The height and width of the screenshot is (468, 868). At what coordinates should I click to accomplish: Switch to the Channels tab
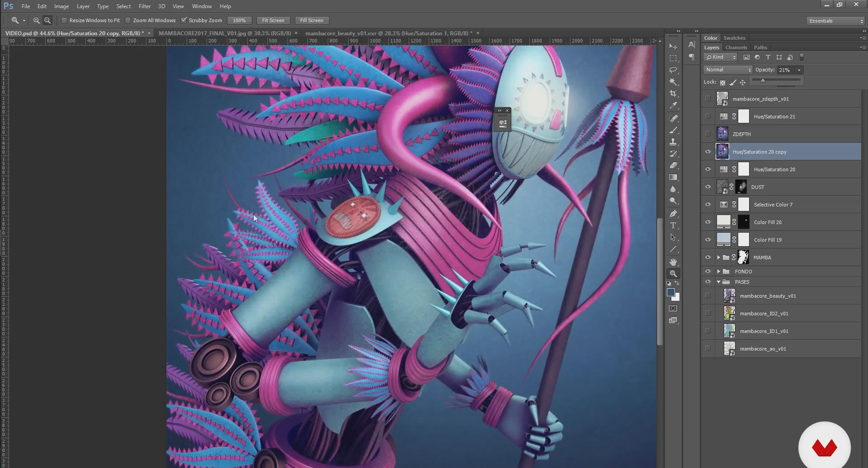[736, 47]
